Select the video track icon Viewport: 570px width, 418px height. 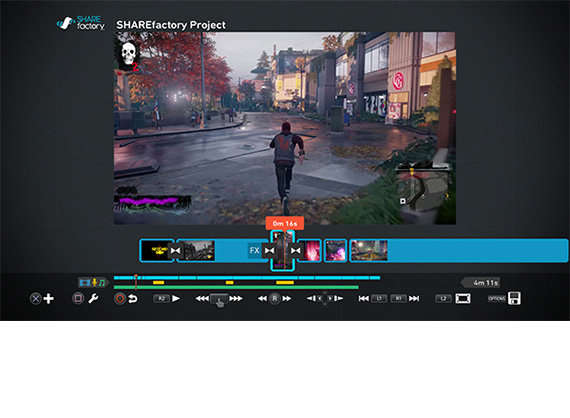(x=85, y=282)
